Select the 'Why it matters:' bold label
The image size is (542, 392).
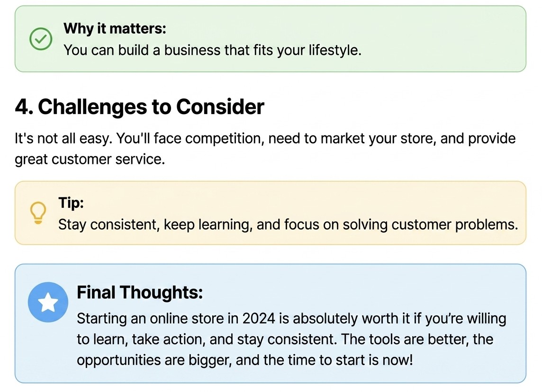[115, 28]
